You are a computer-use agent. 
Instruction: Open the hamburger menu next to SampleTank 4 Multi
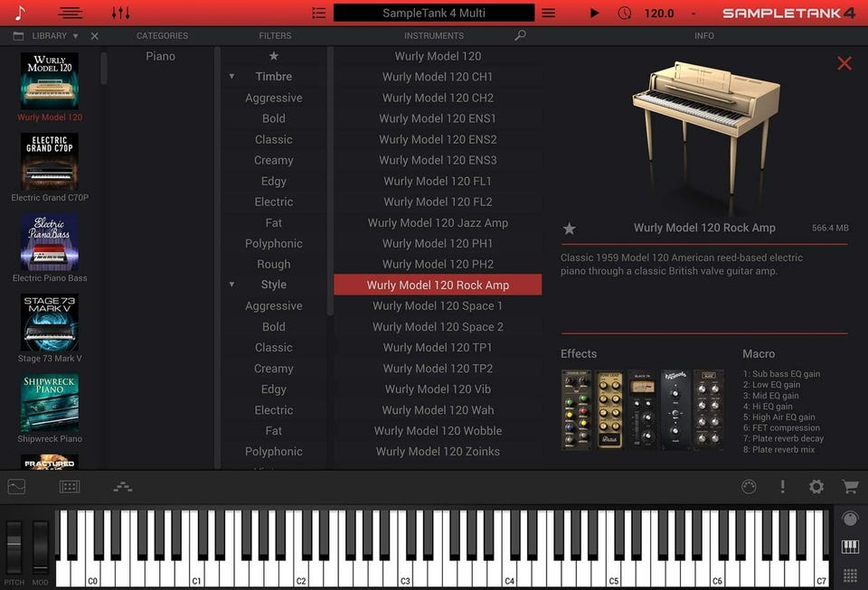point(548,13)
